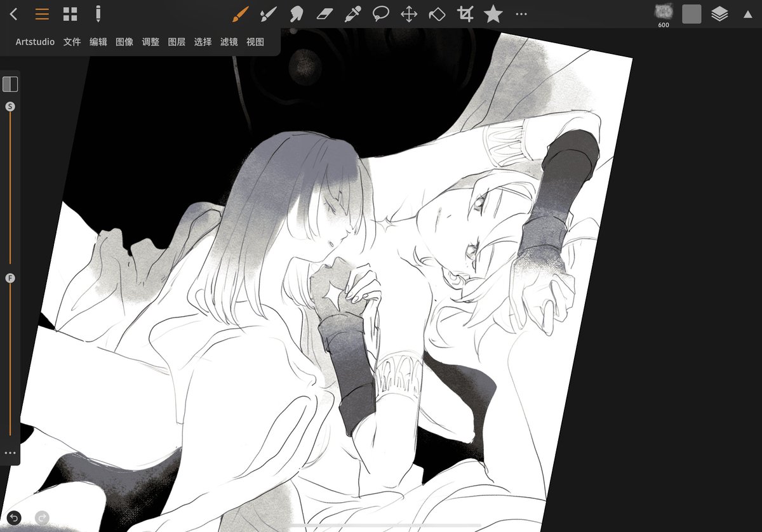
Task: Open the 图层 menu
Action: [177, 42]
